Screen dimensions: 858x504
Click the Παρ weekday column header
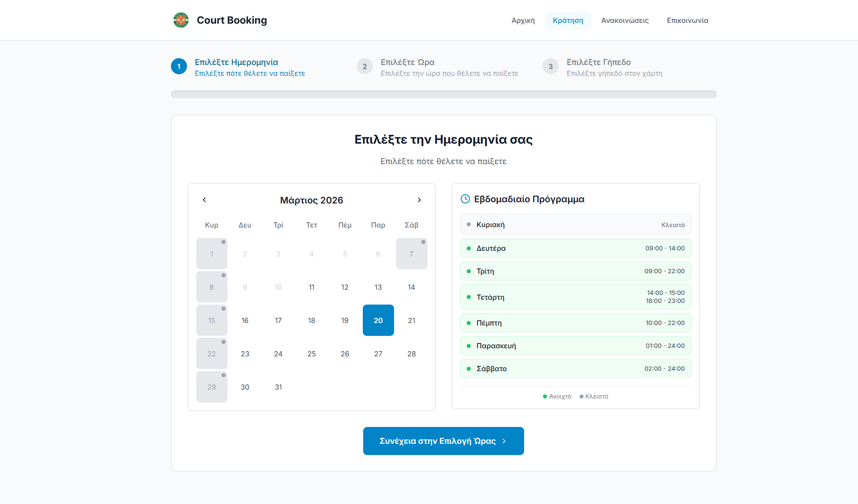click(378, 225)
